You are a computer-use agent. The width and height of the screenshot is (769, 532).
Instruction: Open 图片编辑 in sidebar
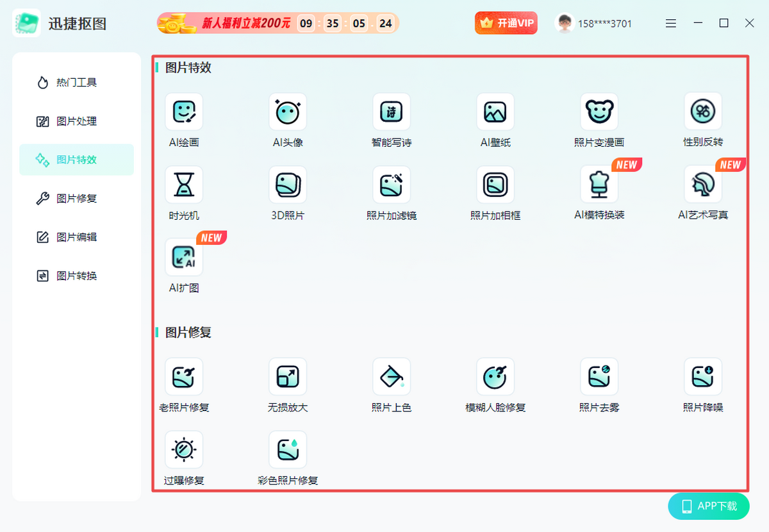pyautogui.click(x=76, y=237)
